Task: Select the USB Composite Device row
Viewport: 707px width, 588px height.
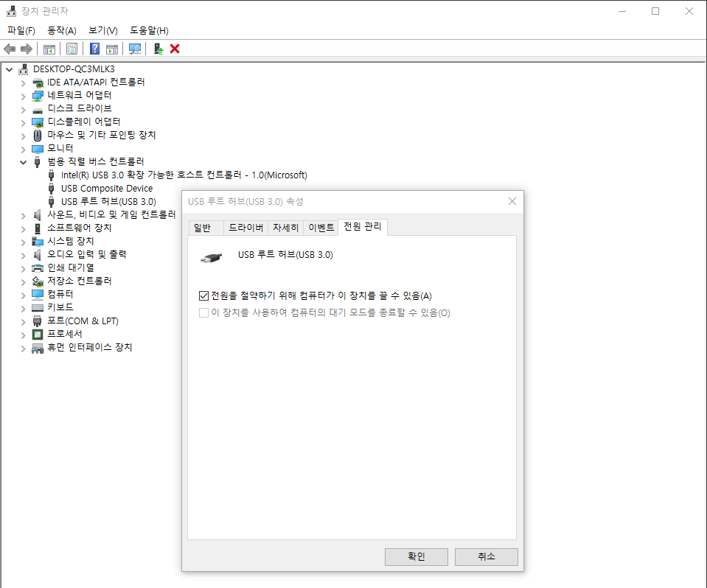Action: (107, 189)
